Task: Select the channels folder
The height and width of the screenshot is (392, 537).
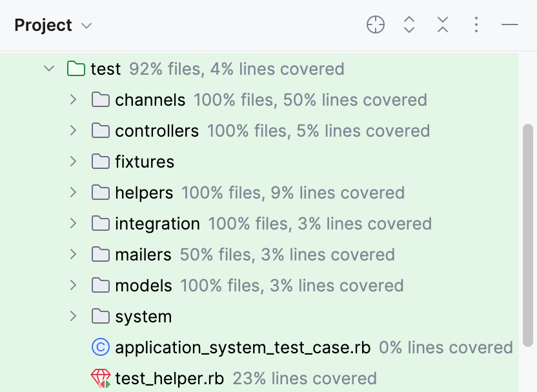Action: click(x=150, y=99)
